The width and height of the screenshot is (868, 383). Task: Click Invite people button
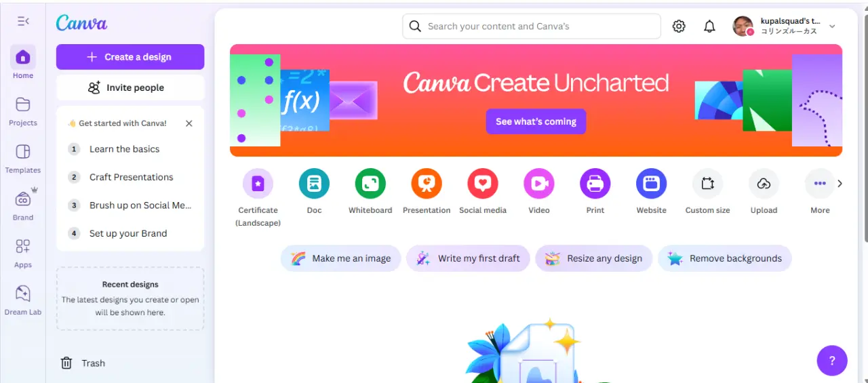click(130, 87)
